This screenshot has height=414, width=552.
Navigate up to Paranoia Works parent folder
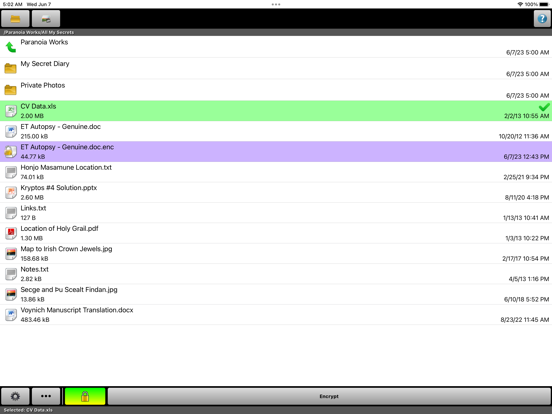pyautogui.click(x=276, y=47)
